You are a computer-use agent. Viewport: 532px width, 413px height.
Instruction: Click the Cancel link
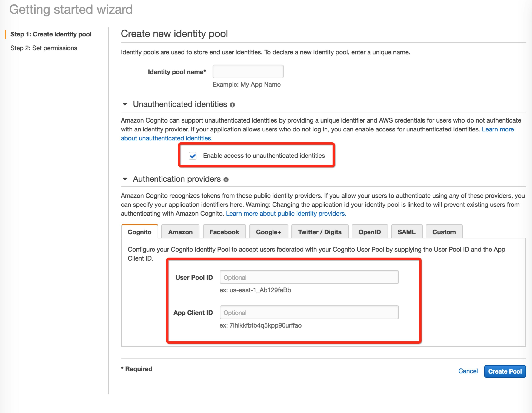click(x=468, y=371)
